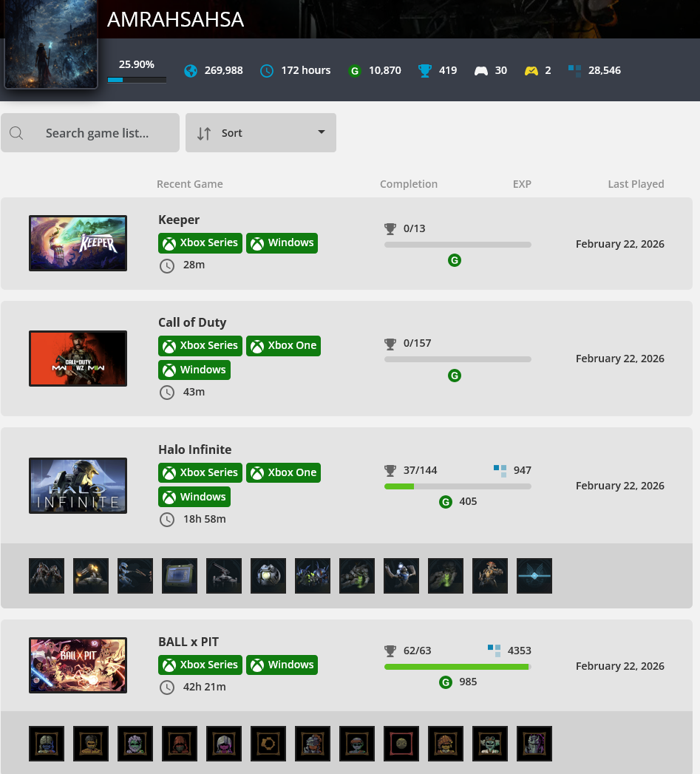Click the Sort dropdown arrow
Viewport: 700px width, 774px height.
pos(322,132)
